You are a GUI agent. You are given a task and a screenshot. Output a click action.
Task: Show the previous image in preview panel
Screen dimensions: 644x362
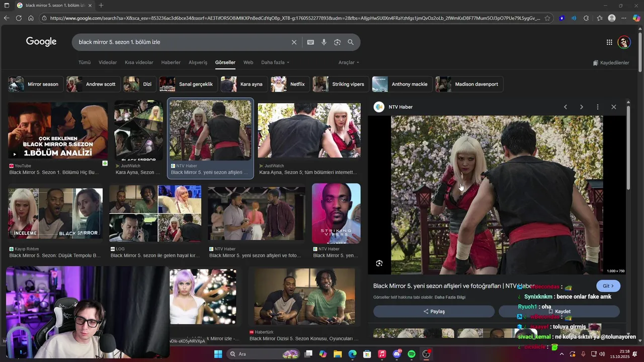click(x=566, y=107)
